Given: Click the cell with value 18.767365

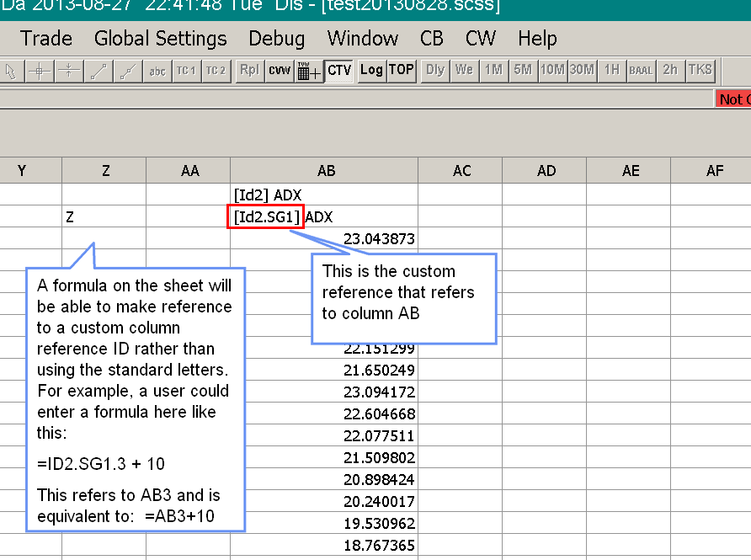Looking at the screenshot, I should (324, 545).
